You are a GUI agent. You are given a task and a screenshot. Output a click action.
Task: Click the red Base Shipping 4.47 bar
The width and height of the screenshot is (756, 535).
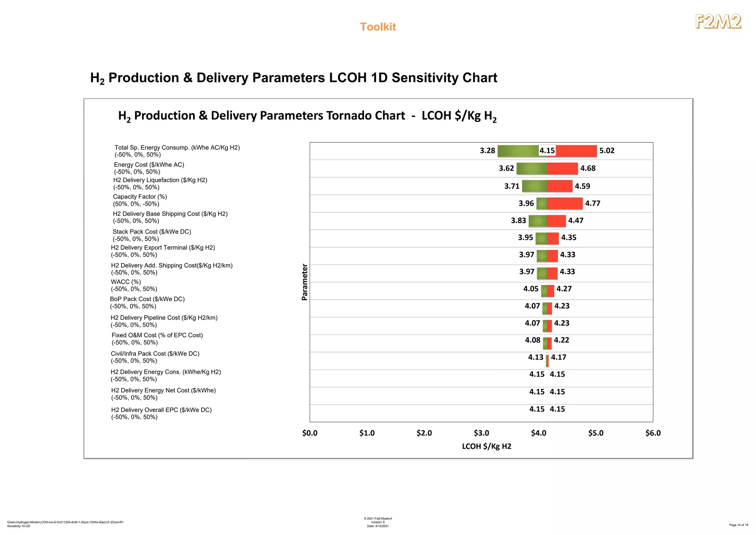[556, 221]
